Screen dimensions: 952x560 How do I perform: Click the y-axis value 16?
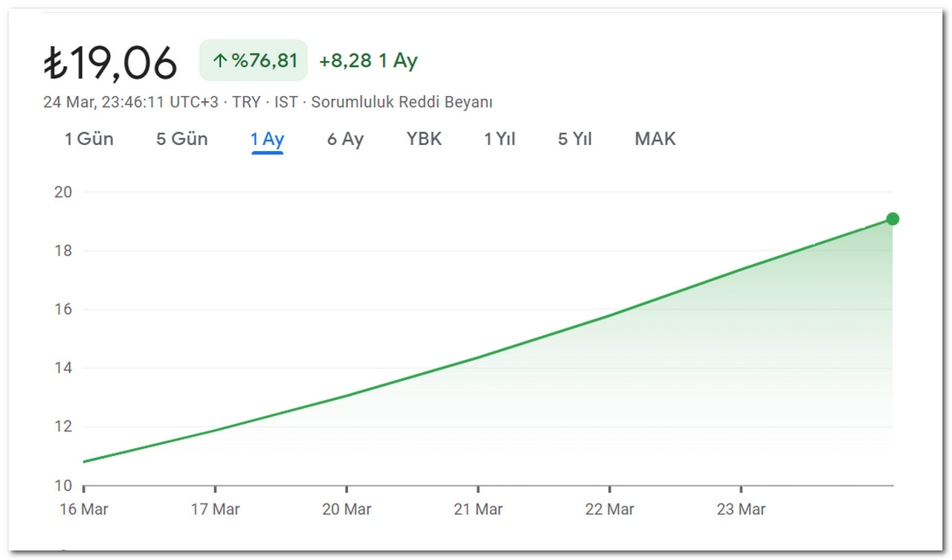pyautogui.click(x=63, y=309)
